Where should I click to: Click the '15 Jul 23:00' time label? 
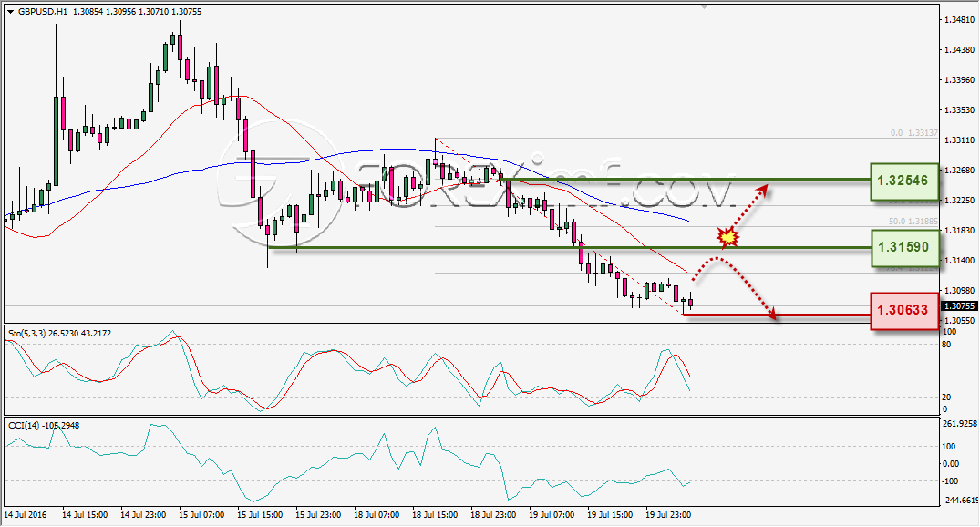[x=318, y=515]
